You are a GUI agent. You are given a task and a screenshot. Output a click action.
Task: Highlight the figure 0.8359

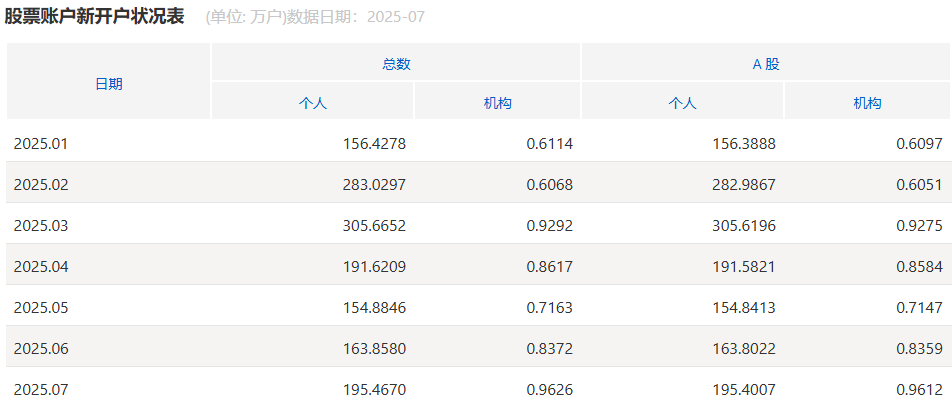920,348
